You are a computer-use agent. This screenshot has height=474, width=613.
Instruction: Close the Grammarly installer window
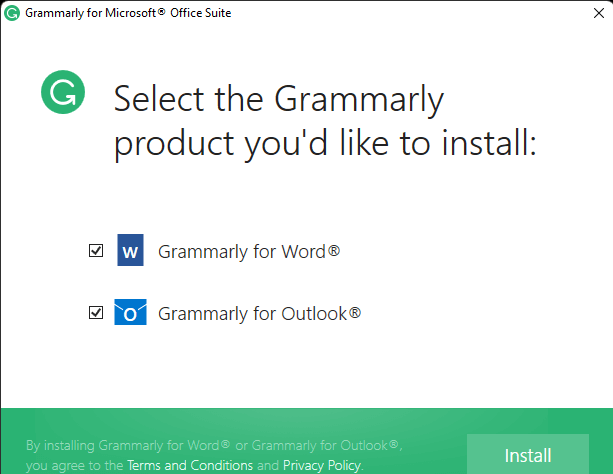point(599,13)
